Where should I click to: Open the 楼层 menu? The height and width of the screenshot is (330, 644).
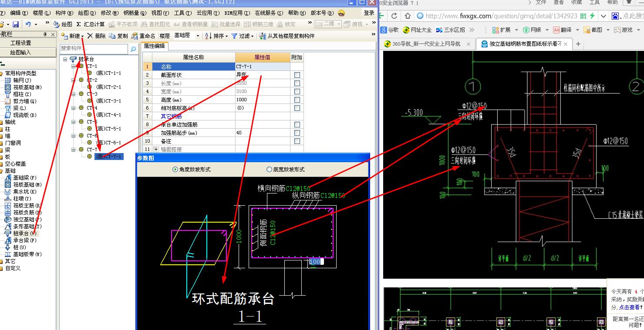(x=41, y=13)
